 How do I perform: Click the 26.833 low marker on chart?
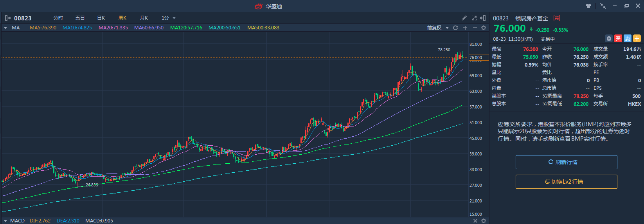point(92,185)
